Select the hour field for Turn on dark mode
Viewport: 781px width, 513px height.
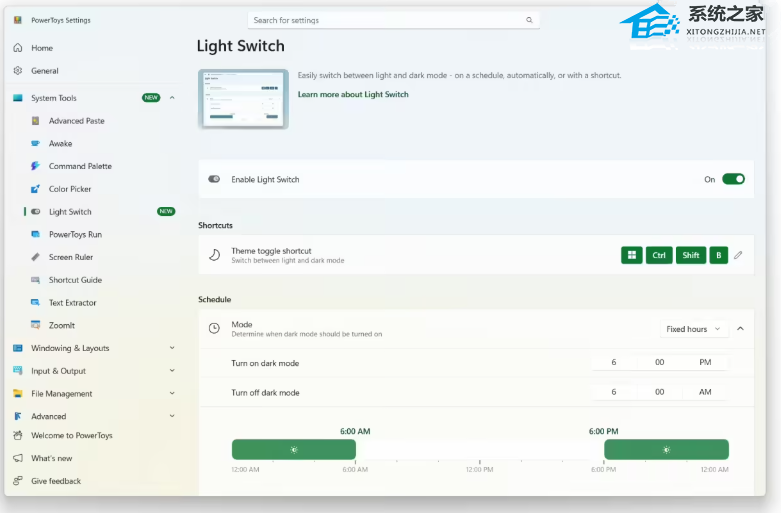[614, 363]
